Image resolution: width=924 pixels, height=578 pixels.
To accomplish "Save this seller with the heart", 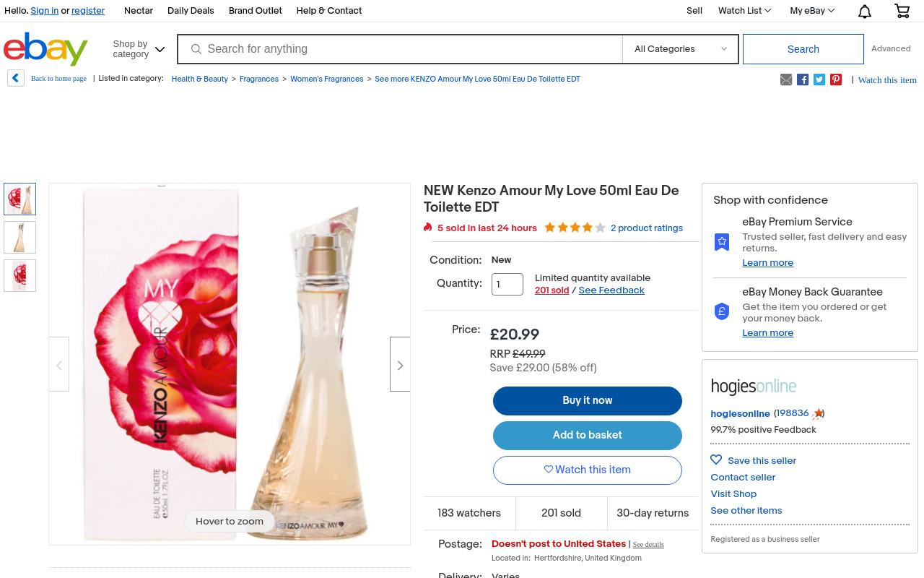I will point(716,460).
